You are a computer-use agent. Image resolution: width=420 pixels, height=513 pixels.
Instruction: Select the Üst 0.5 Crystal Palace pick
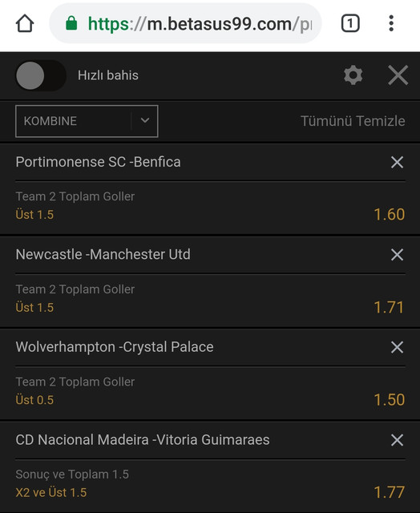(34, 400)
